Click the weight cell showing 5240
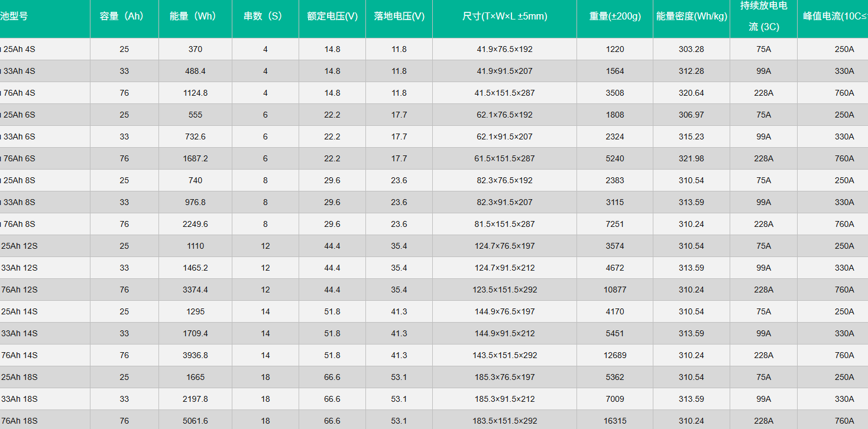Viewport: 868px width, 429px height. click(x=615, y=158)
